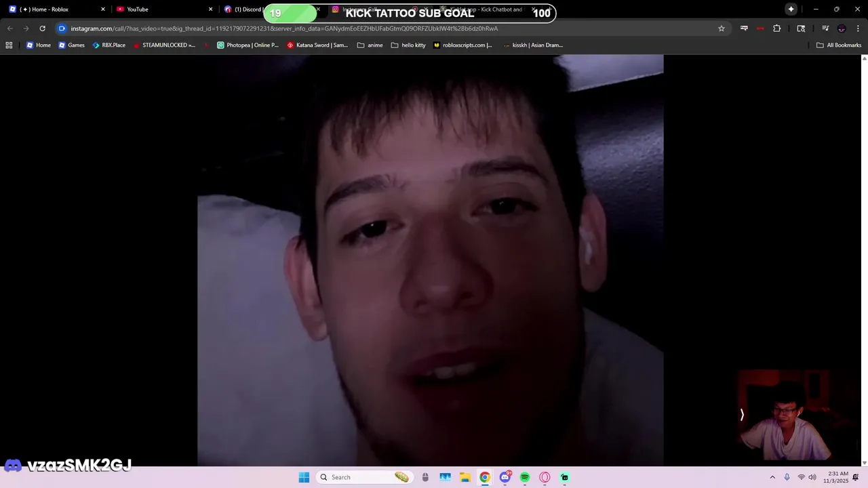Collapse the self-view with the chevron arrow
Screen dimensions: 868x488
[742, 415]
